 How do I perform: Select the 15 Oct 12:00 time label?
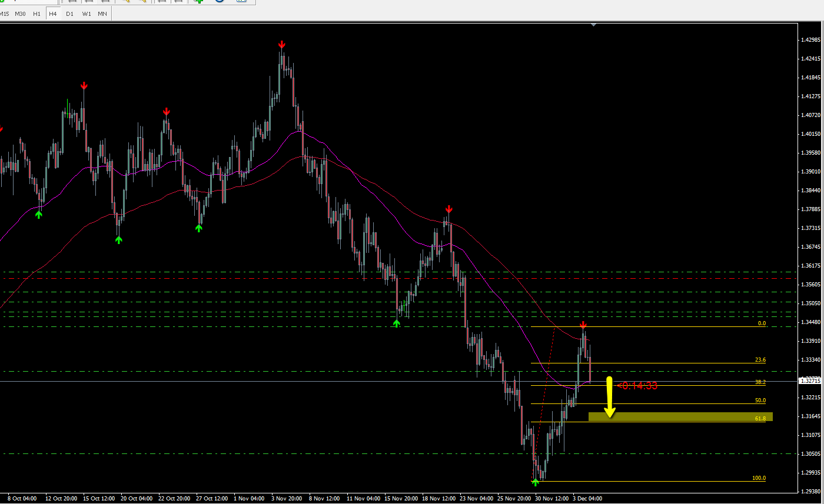[x=99, y=499]
